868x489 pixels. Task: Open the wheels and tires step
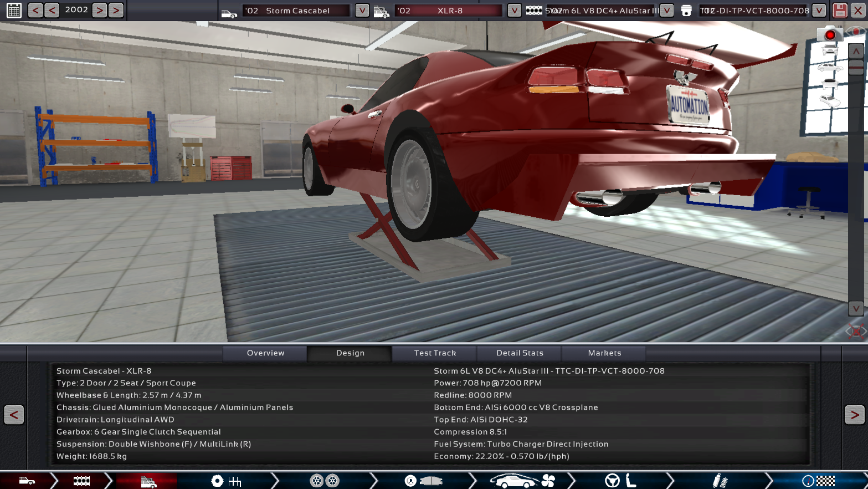pos(324,481)
